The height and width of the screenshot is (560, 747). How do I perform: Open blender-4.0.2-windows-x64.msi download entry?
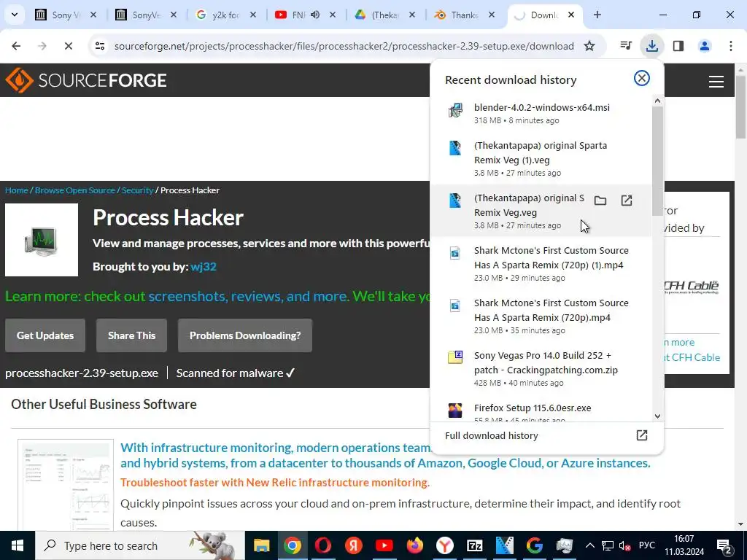tap(541, 113)
